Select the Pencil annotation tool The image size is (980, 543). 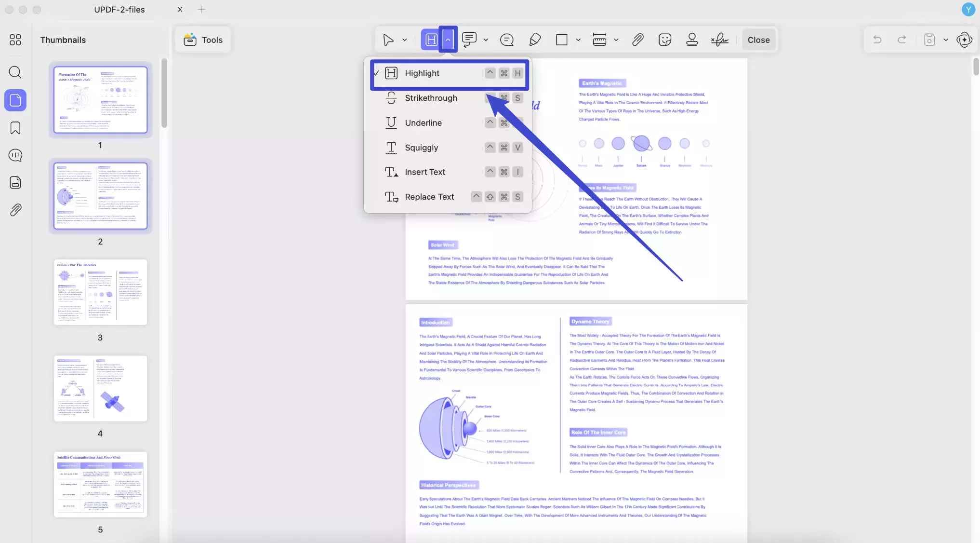535,40
